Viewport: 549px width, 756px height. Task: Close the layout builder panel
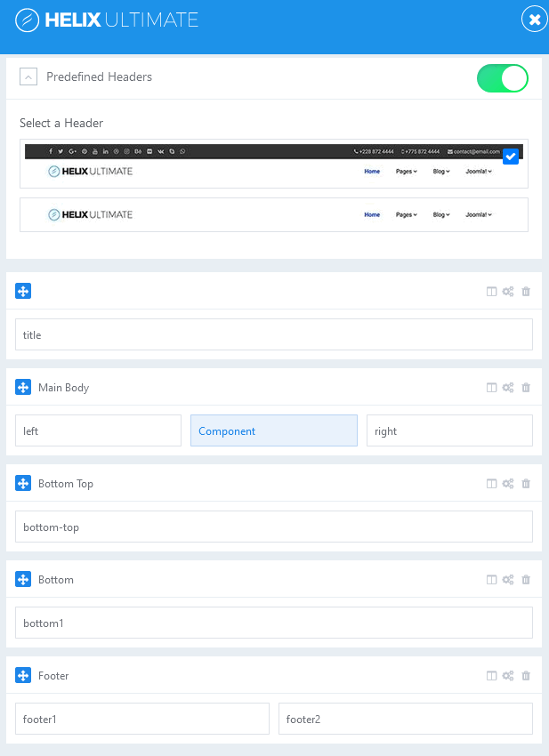click(534, 18)
